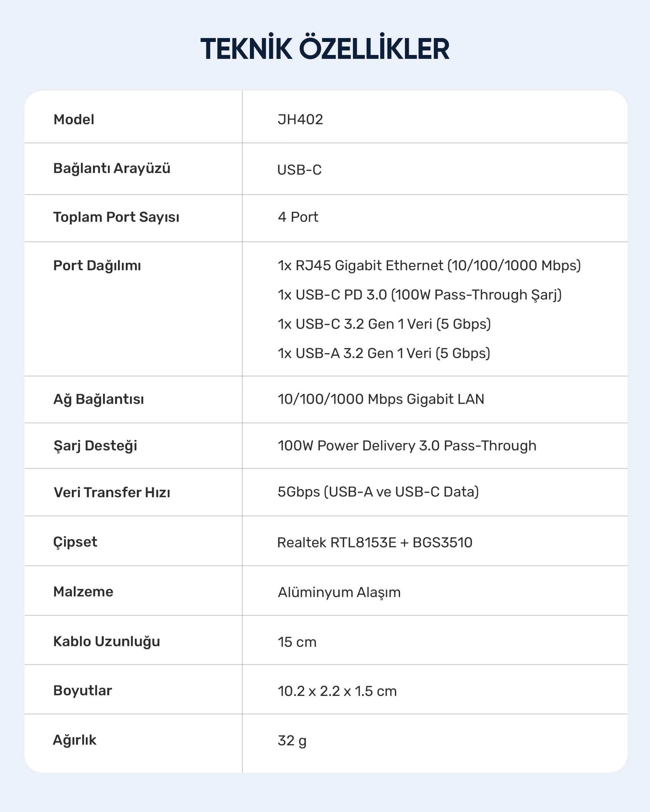The image size is (650, 812).
Task: Select the Toplam Port Sayısı label
Action: point(116,217)
